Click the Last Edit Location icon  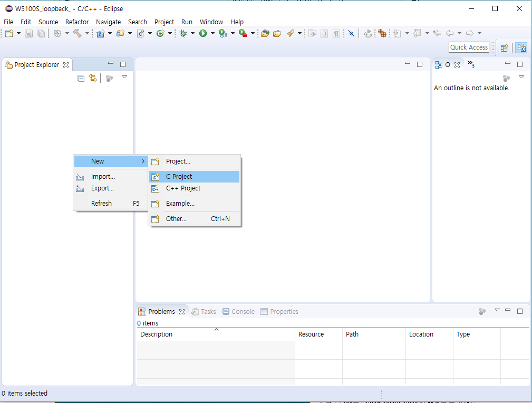point(437,33)
